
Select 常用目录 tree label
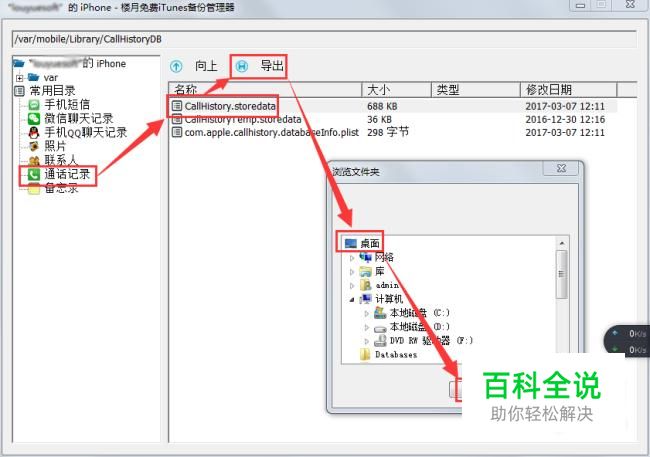[52, 90]
